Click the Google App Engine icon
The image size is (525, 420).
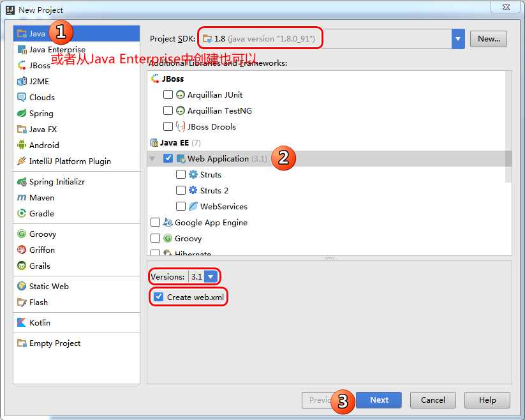168,222
